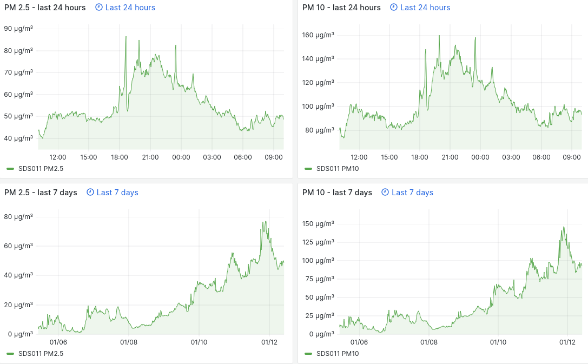588x364 pixels.
Task: Click the 01/10 axis label in PM 10 7-day chart
Action: (498, 342)
